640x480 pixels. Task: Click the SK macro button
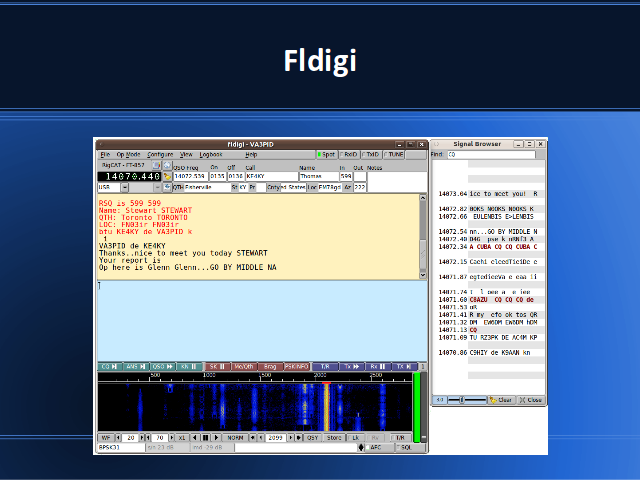pyautogui.click(x=218, y=367)
